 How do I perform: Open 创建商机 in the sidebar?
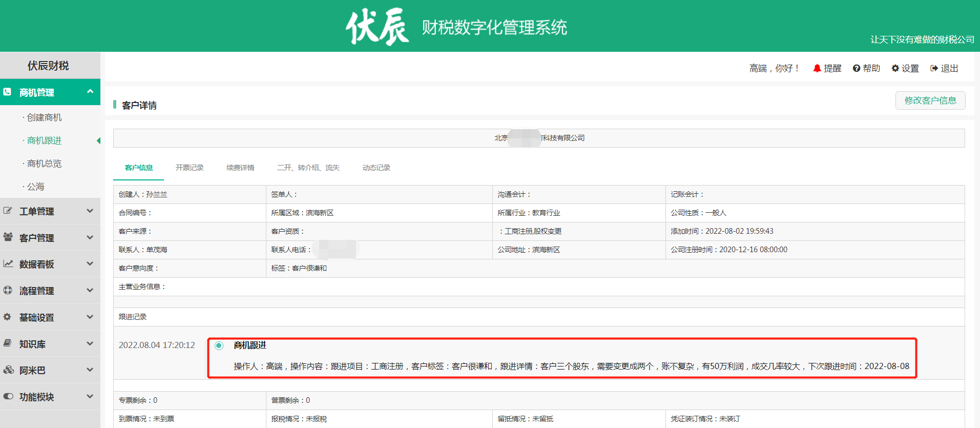[44, 117]
